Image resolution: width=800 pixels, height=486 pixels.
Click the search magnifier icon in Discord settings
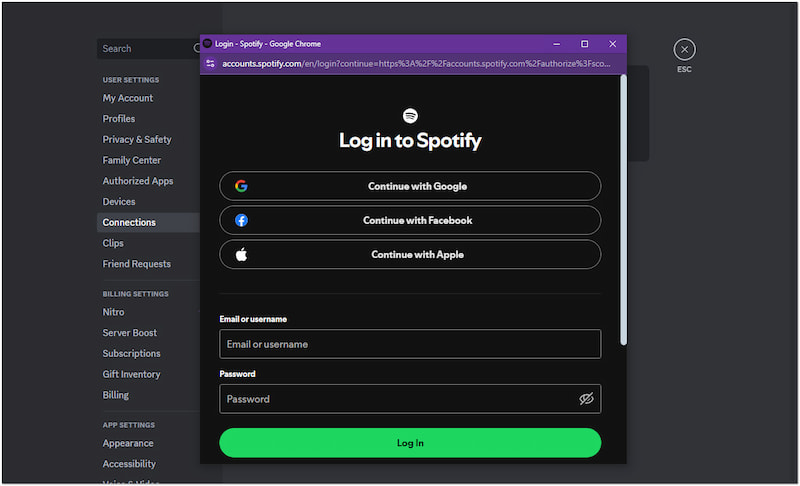pos(196,48)
